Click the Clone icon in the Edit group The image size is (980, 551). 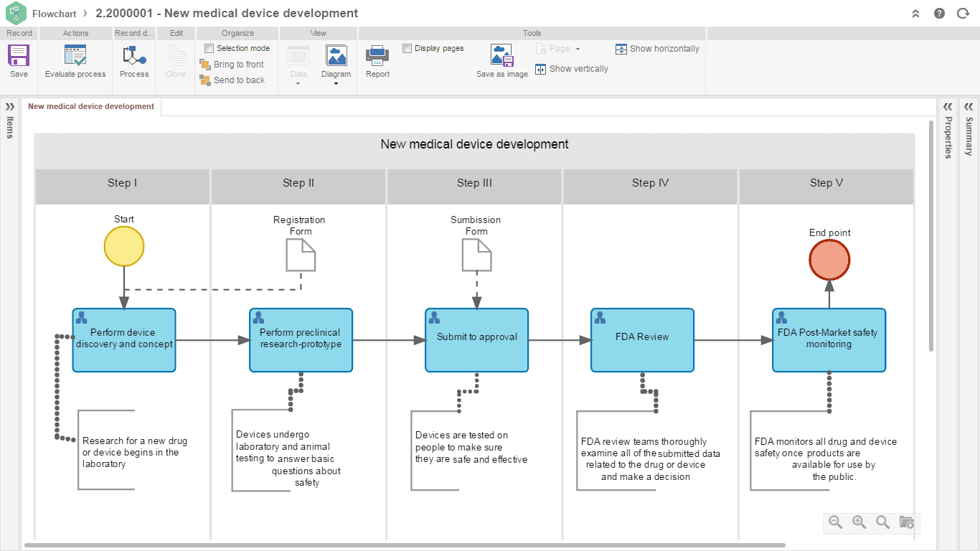click(176, 56)
